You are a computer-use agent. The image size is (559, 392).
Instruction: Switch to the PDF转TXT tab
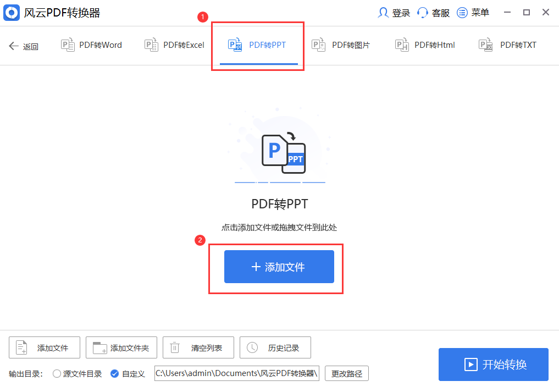coord(507,45)
